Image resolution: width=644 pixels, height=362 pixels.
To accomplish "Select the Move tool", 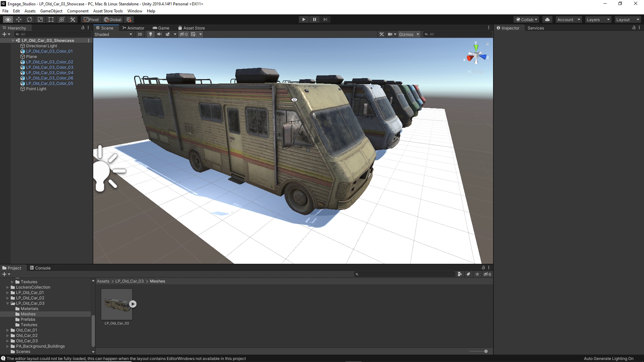I will 19,19.
